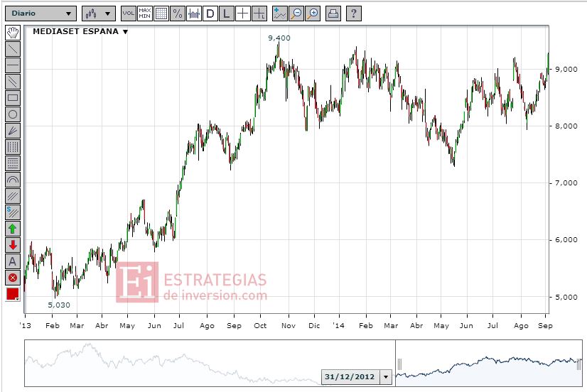Click the Dic month axis label
587x392 pixels.
coord(314,325)
